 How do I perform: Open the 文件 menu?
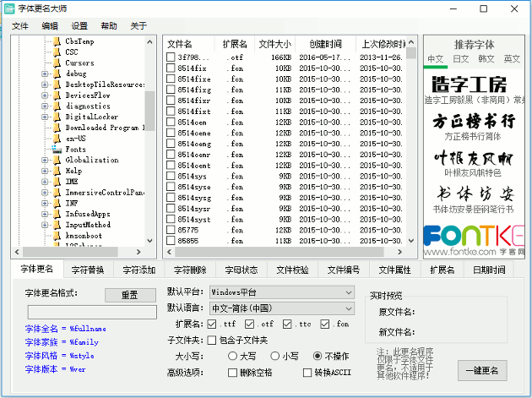(20, 26)
